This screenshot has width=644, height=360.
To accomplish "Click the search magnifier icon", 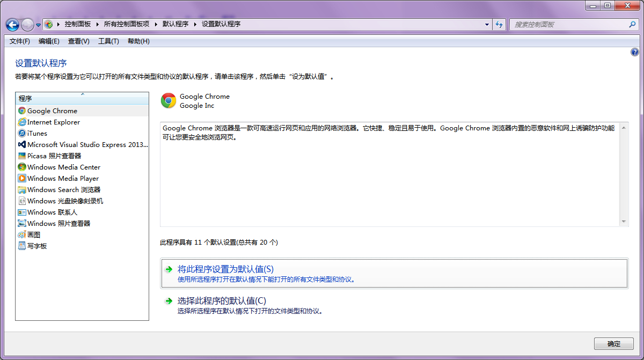I will (x=632, y=24).
